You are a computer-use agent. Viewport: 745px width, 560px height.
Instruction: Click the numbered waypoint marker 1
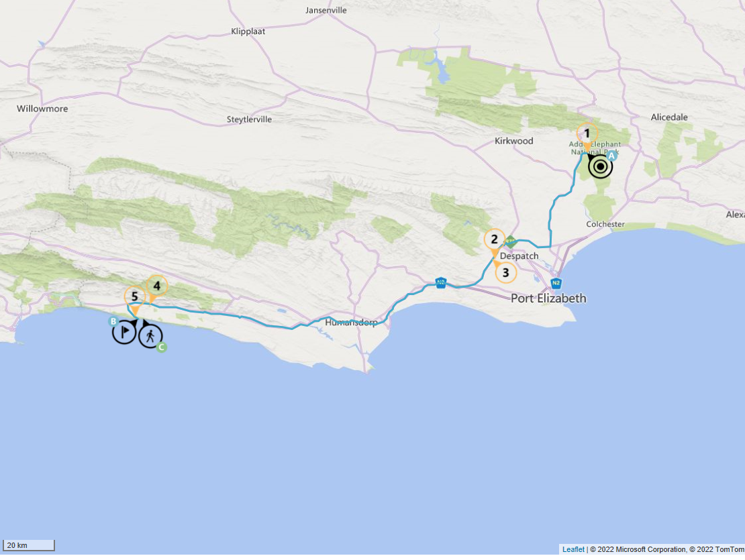(587, 133)
